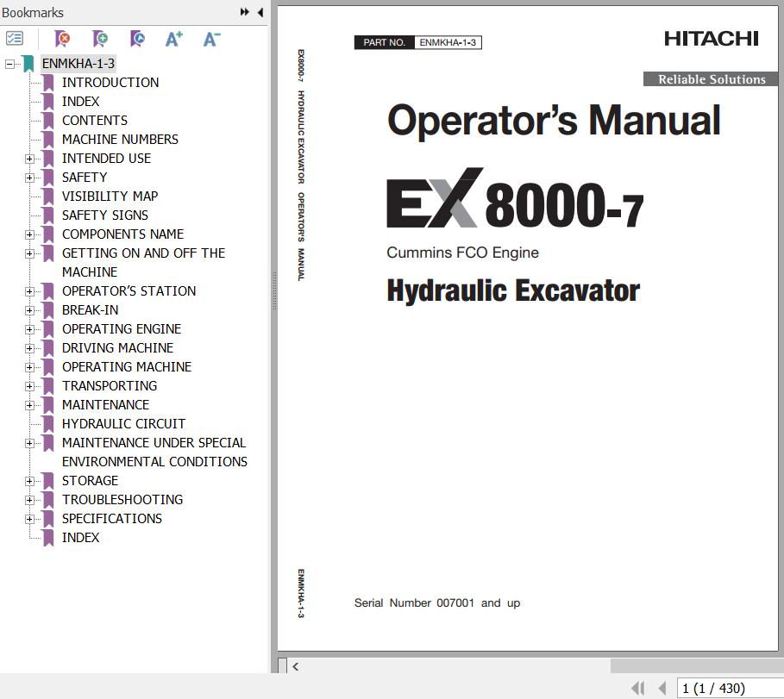Expand the OPERATING ENGINE bookmark
The height and width of the screenshot is (699, 784).
(29, 330)
